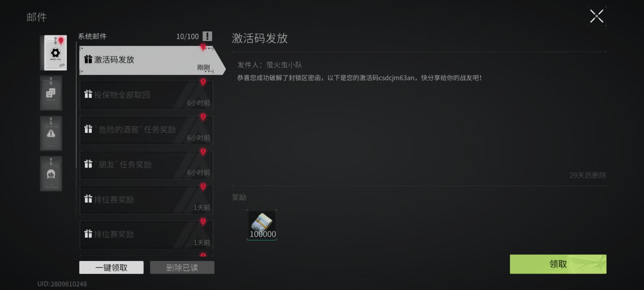This screenshot has height=290, width=644.
Task: Click the 100000 cash reward item
Action: click(262, 225)
